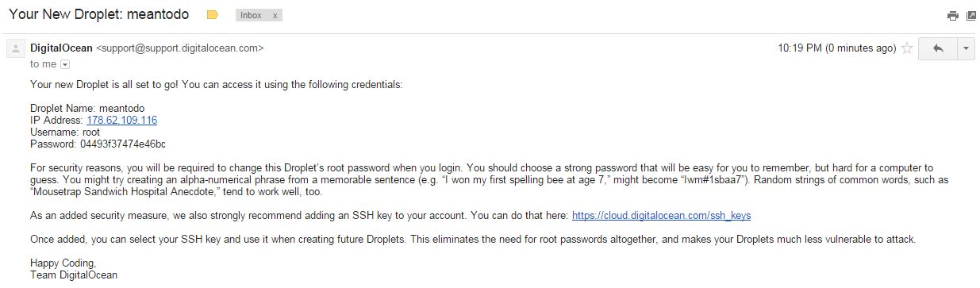Reply using the arrow button

[x=938, y=48]
